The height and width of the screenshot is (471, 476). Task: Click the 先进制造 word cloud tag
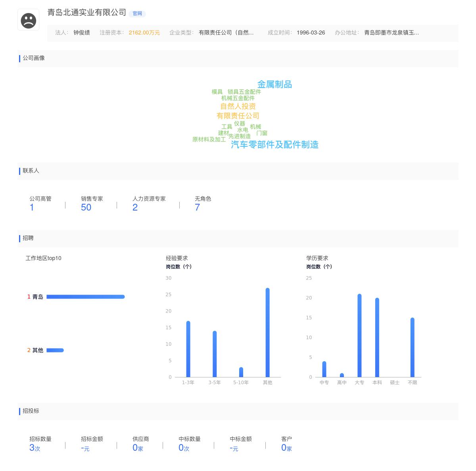pyautogui.click(x=240, y=136)
